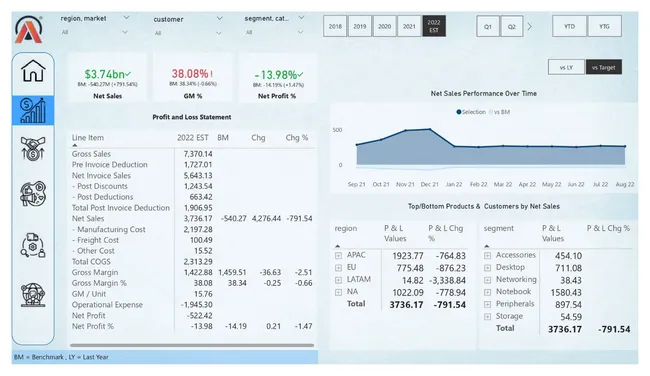The width and height of the screenshot is (650, 376).
Task: Sort by region column header
Action: 346,228
